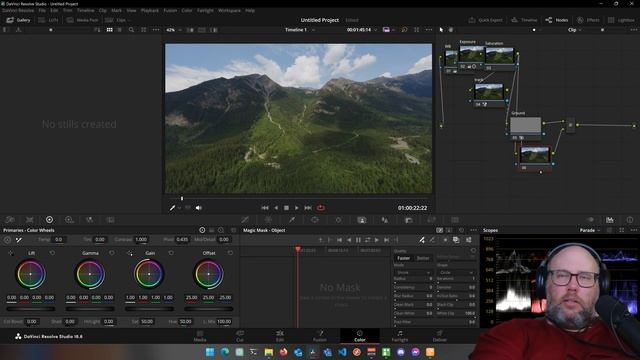Mute viewer audio speaker icon

click(198, 208)
